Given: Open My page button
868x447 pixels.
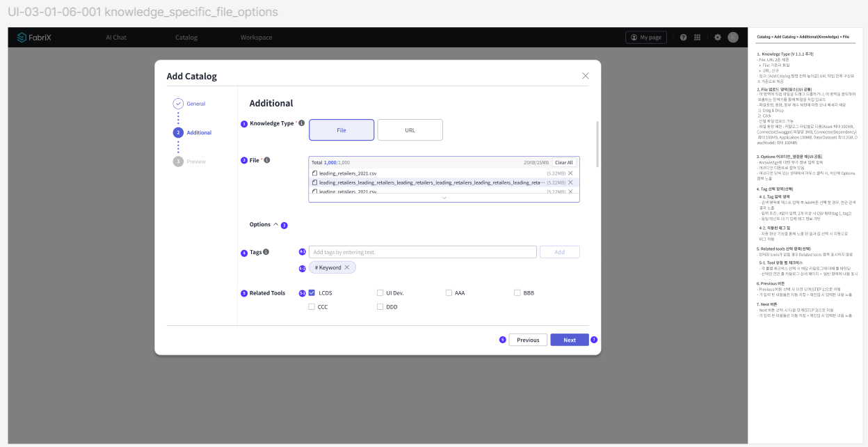Looking at the screenshot, I should click(x=646, y=38).
